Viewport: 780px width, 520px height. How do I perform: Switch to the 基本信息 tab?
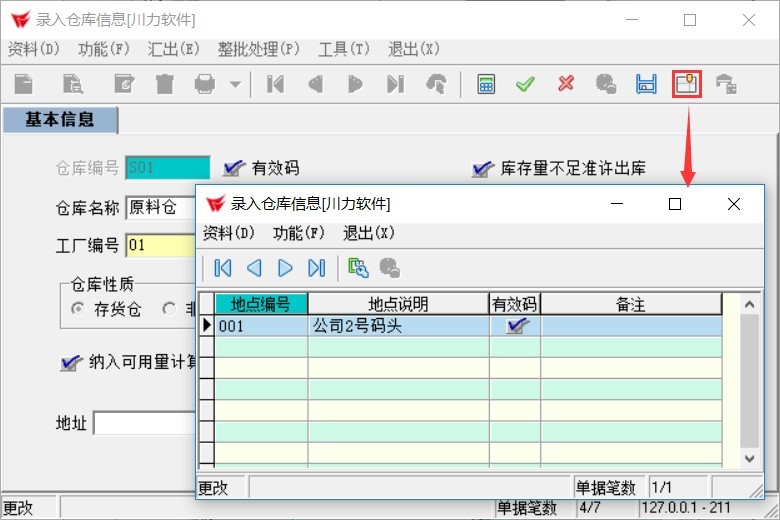tap(60, 120)
